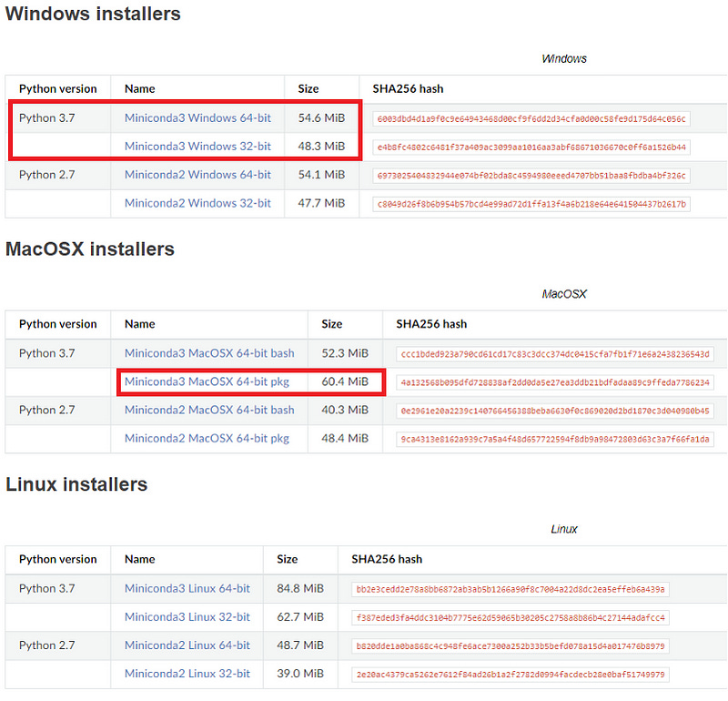Click Python version header in MacOSX table

tap(58, 324)
